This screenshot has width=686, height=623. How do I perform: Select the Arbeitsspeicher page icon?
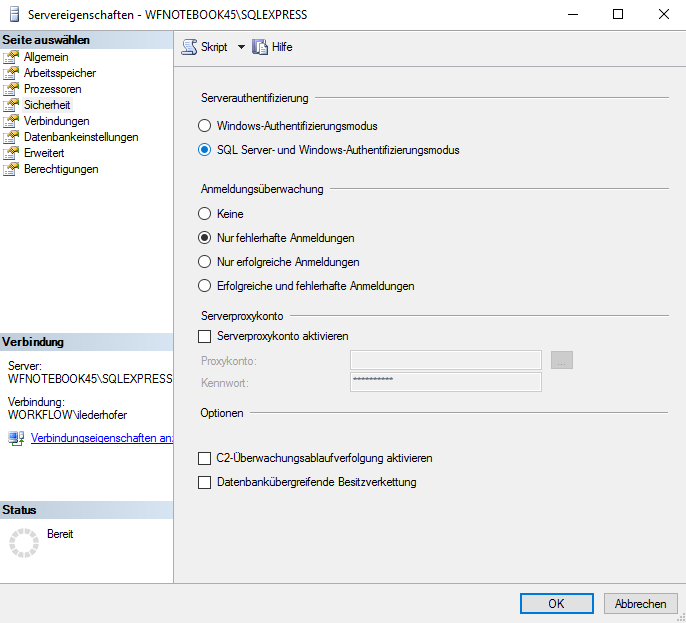pos(12,73)
